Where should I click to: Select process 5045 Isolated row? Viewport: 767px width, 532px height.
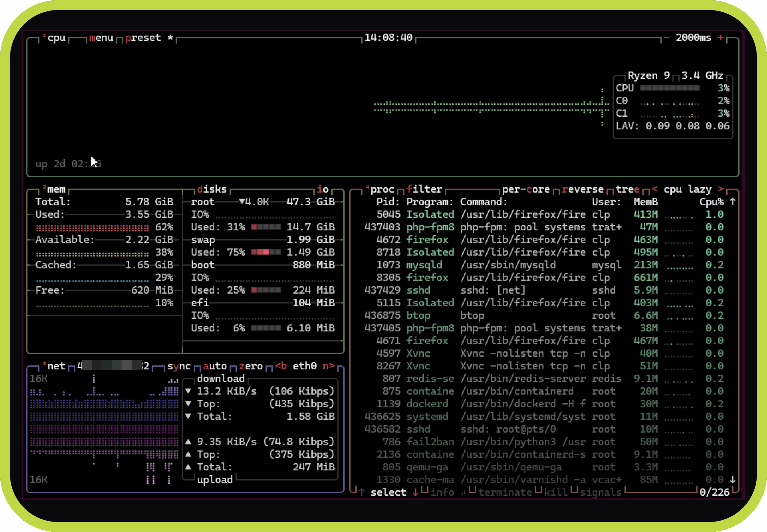click(544, 214)
